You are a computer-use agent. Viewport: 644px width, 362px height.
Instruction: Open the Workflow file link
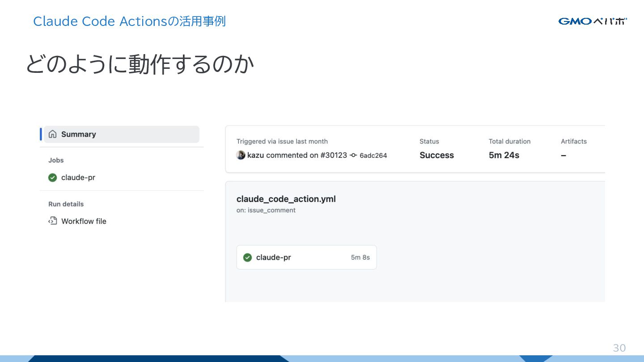tap(84, 221)
